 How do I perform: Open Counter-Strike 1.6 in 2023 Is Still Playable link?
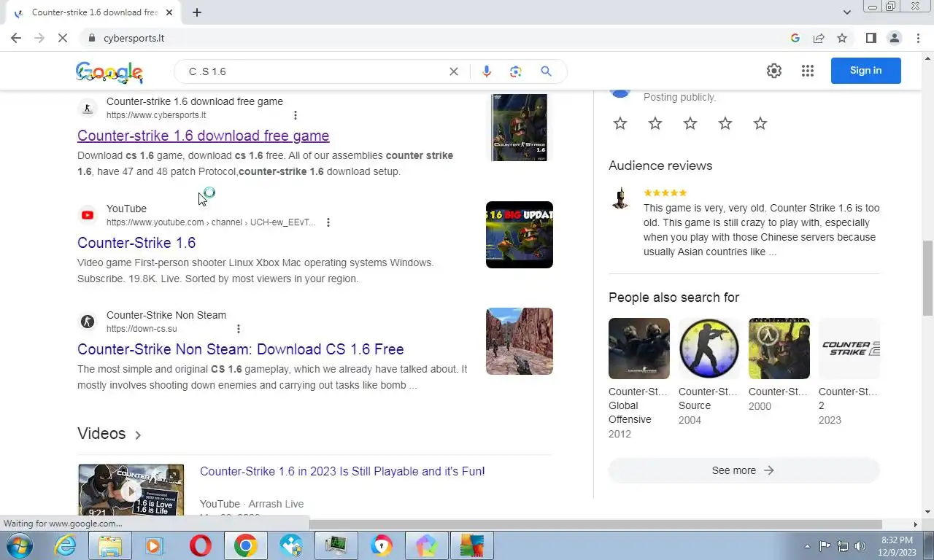pos(342,472)
